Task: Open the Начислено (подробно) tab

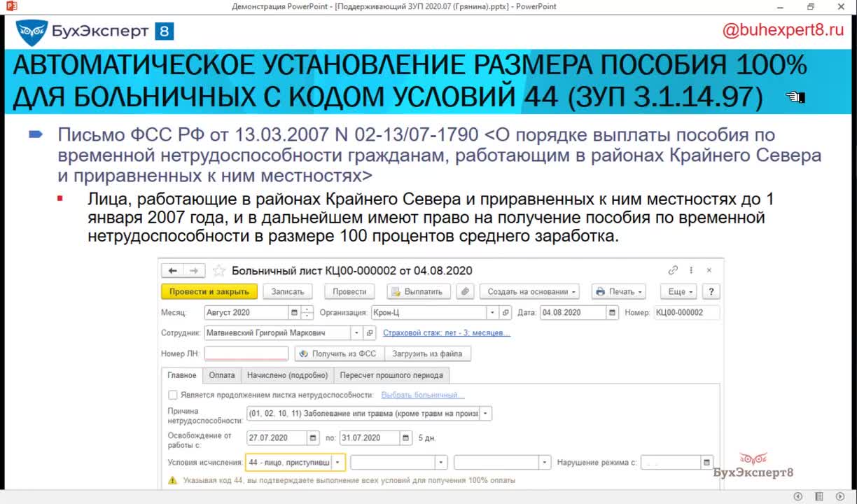Action: pos(287,375)
